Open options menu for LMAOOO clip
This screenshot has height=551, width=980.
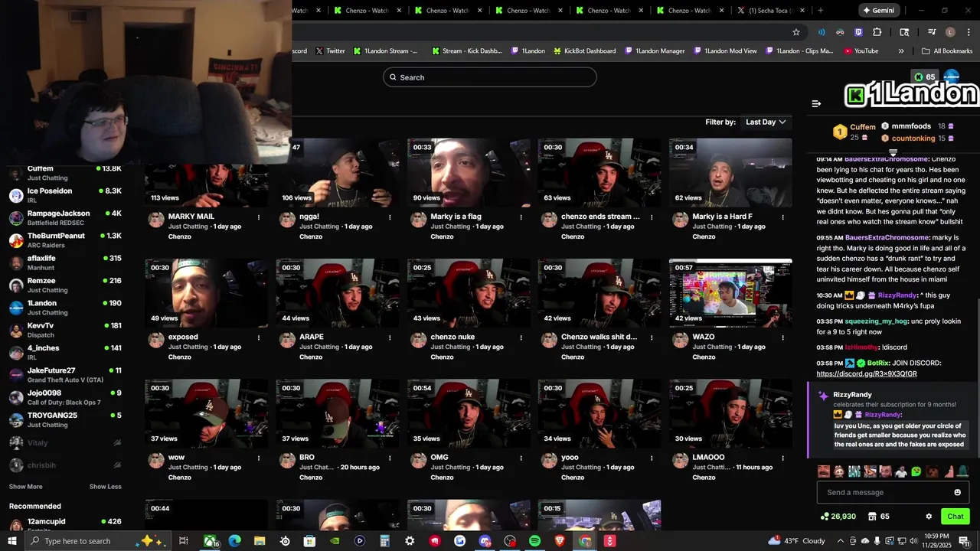coord(782,458)
